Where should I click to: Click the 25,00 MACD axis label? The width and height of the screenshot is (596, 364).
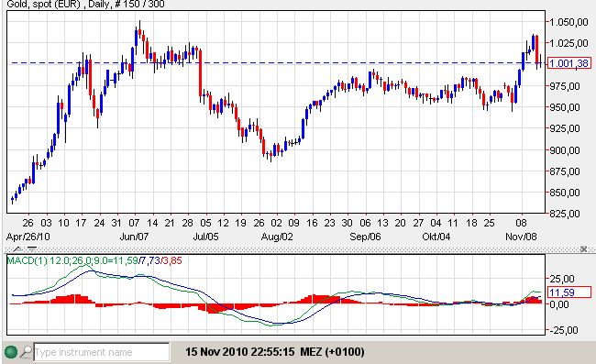[562, 279]
